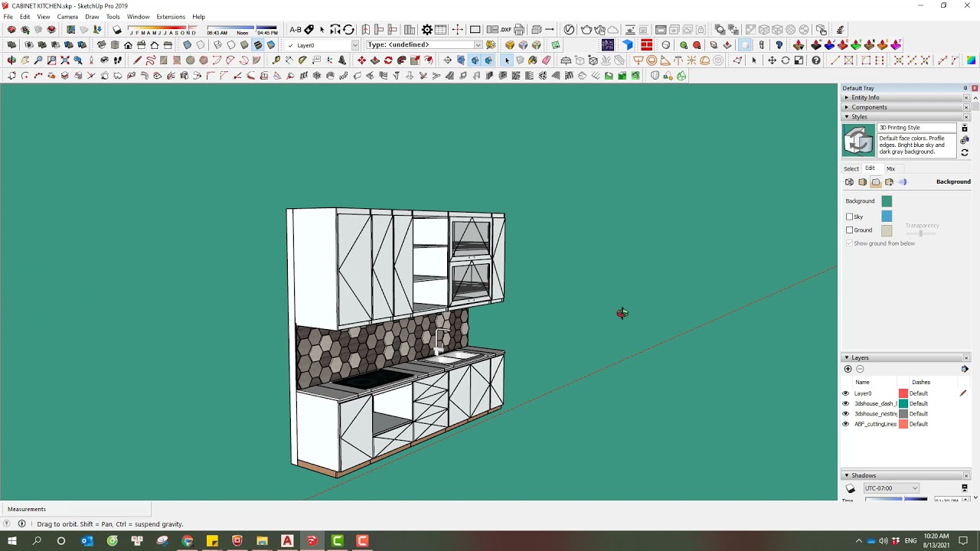Select the Circle drawing tool
Image resolution: width=980 pixels, height=551 pixels.
coord(190,60)
